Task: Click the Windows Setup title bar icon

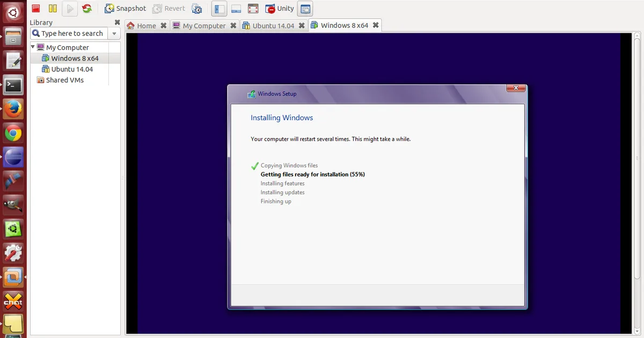Action: point(251,94)
